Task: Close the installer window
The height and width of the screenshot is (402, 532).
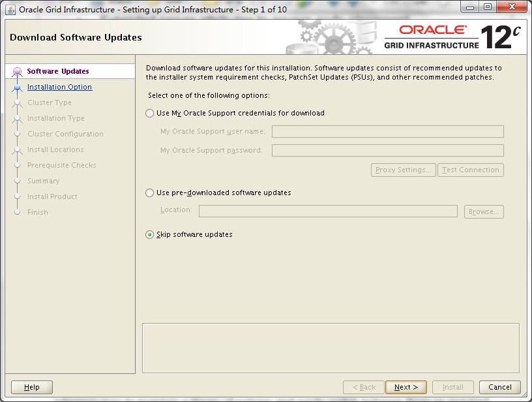Action: 512,7
